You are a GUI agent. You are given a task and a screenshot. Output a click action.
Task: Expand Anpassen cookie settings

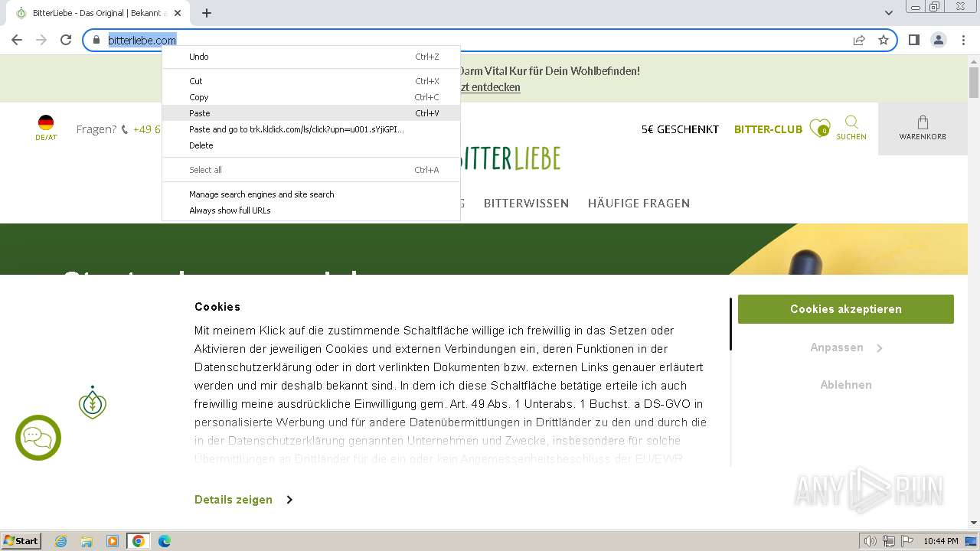tap(846, 347)
